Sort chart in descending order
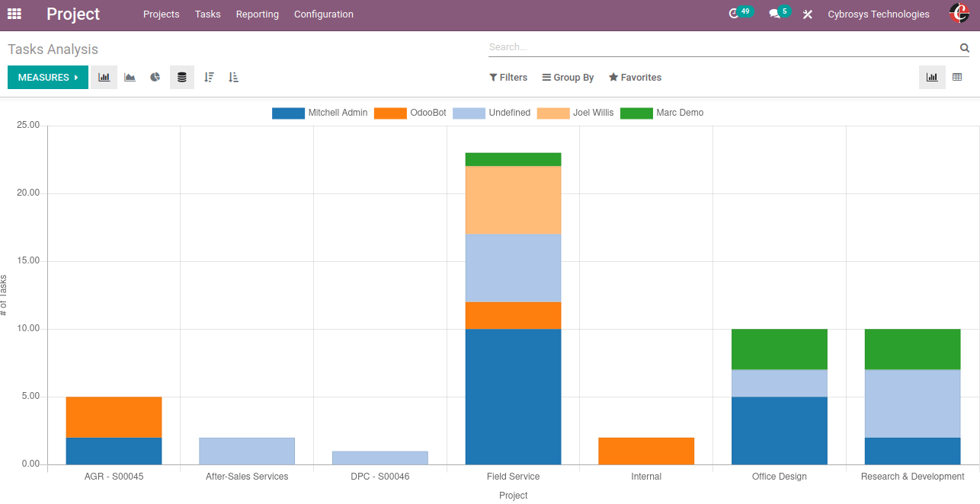This screenshot has height=504, width=980. pos(209,77)
